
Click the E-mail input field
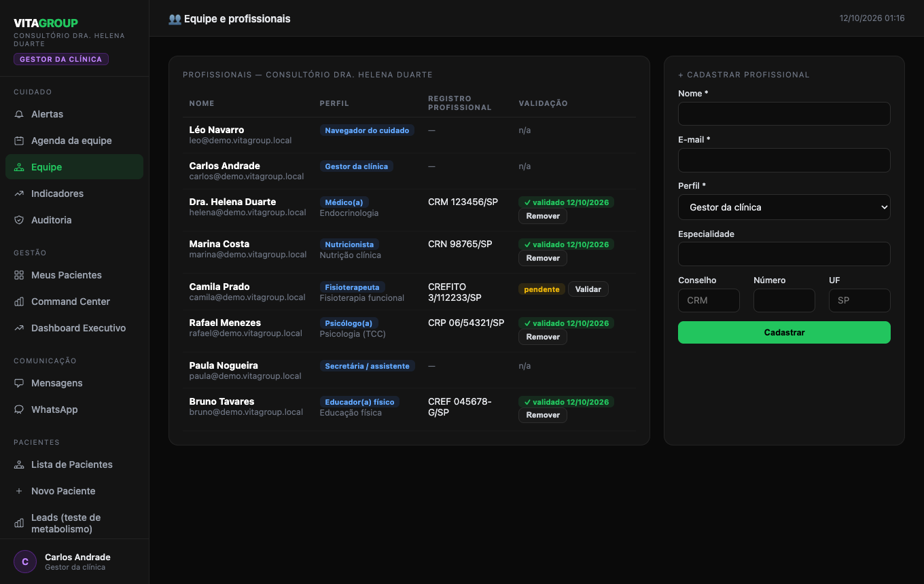point(784,160)
